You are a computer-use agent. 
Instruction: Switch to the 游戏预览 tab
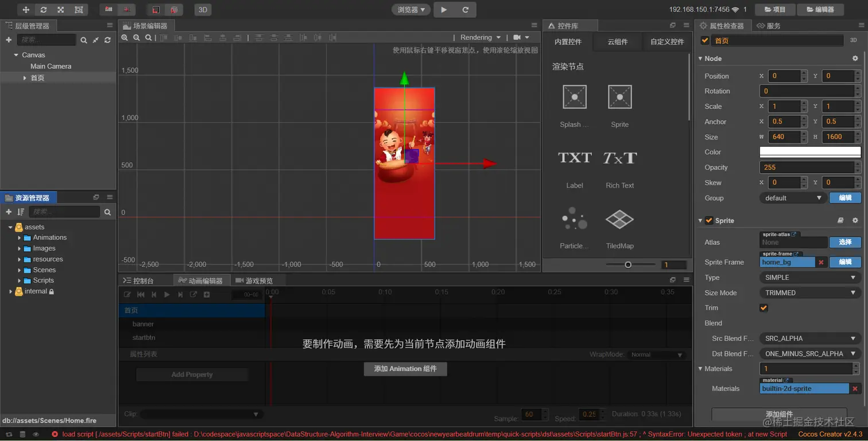click(x=254, y=280)
